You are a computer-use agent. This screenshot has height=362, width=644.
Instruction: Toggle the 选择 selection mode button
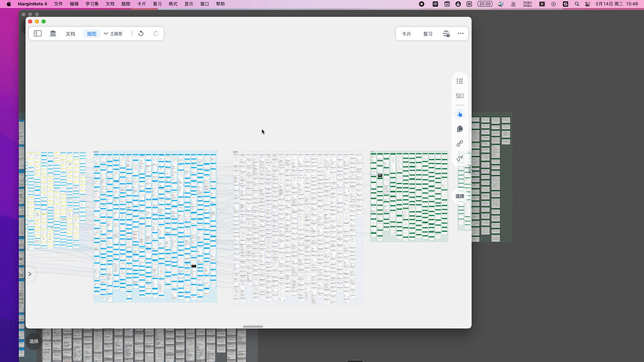point(460,196)
